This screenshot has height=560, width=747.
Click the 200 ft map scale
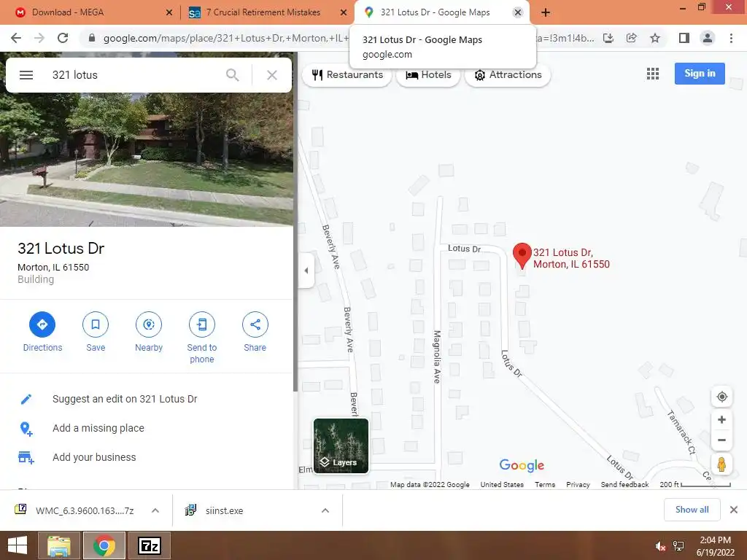[695, 484]
